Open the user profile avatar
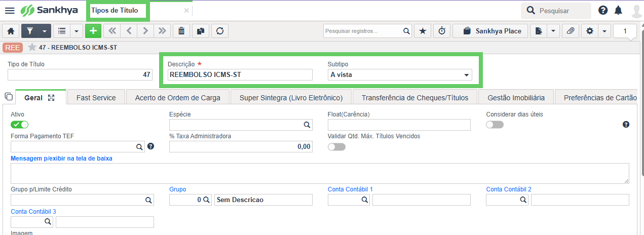The width and height of the screenshot is (644, 235). (636, 11)
